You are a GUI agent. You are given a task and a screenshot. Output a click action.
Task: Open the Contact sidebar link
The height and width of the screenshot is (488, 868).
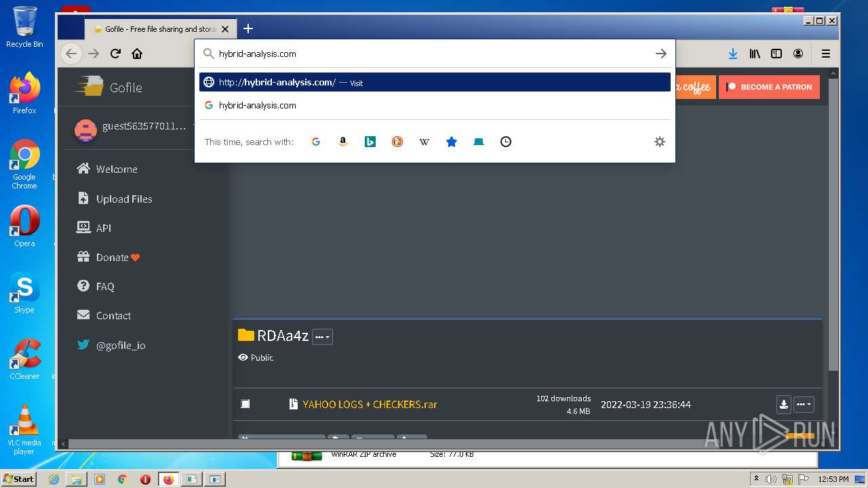point(113,315)
